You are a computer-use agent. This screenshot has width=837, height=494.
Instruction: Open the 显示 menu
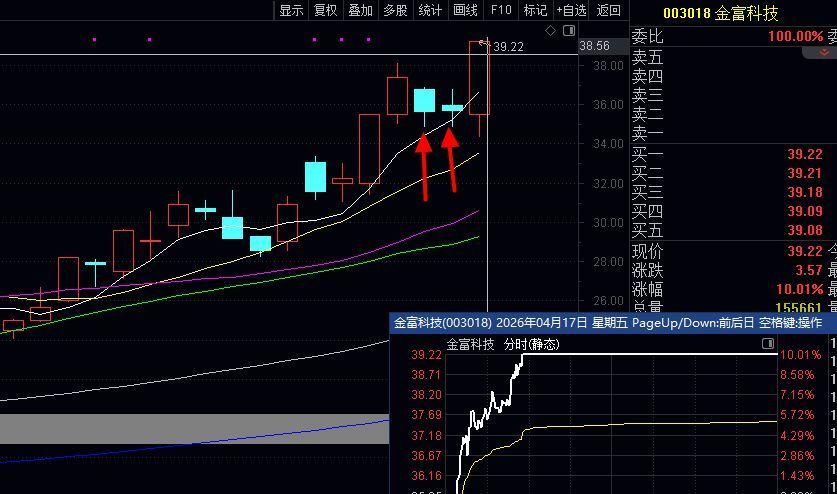click(x=291, y=10)
